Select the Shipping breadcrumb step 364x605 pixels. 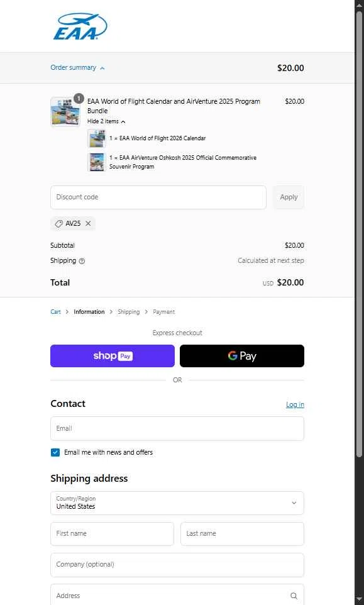(129, 312)
